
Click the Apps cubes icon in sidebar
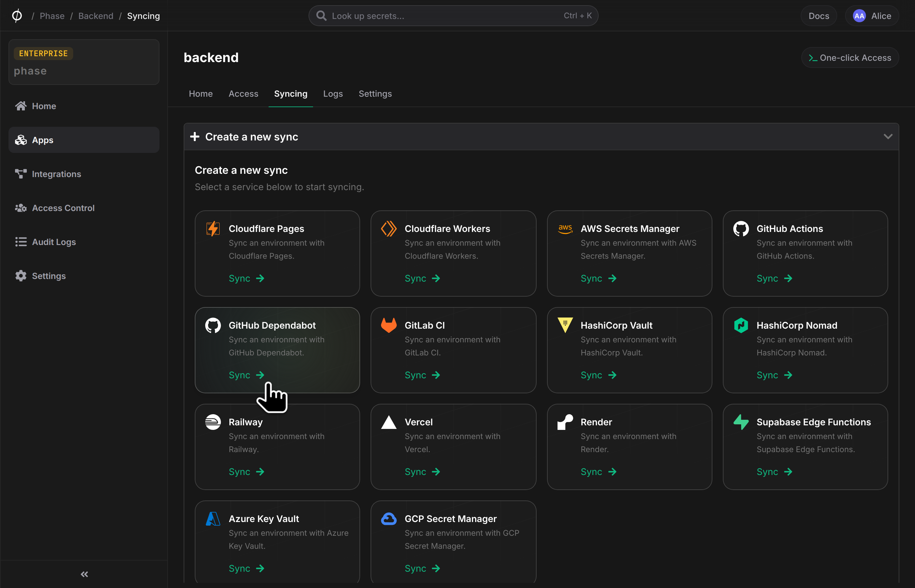click(21, 140)
